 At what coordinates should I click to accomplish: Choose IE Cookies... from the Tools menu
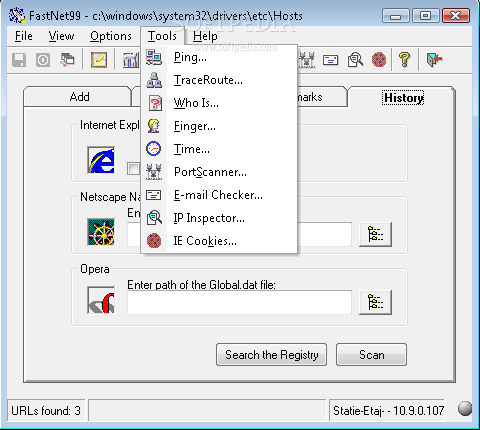pyautogui.click(x=219, y=241)
